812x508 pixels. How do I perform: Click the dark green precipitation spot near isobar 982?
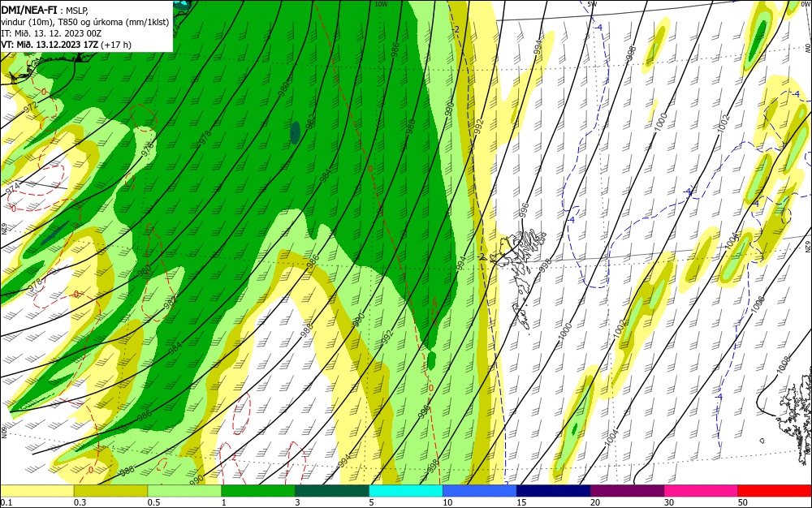[295, 132]
